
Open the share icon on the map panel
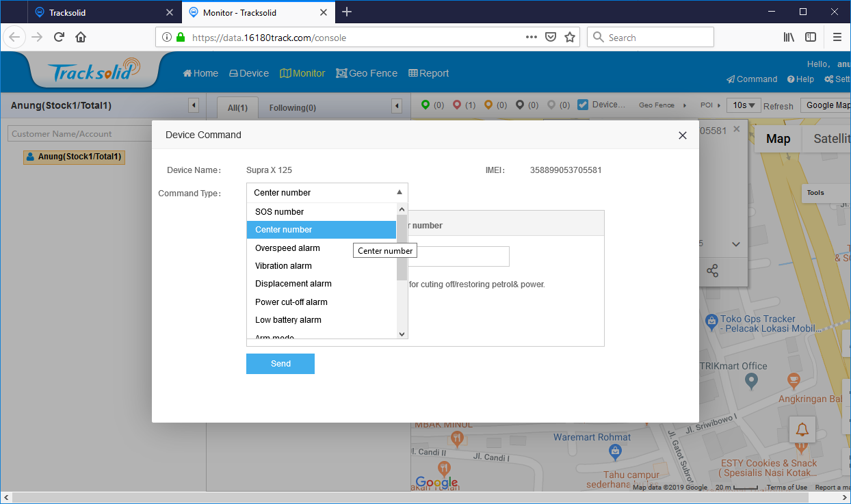(713, 271)
